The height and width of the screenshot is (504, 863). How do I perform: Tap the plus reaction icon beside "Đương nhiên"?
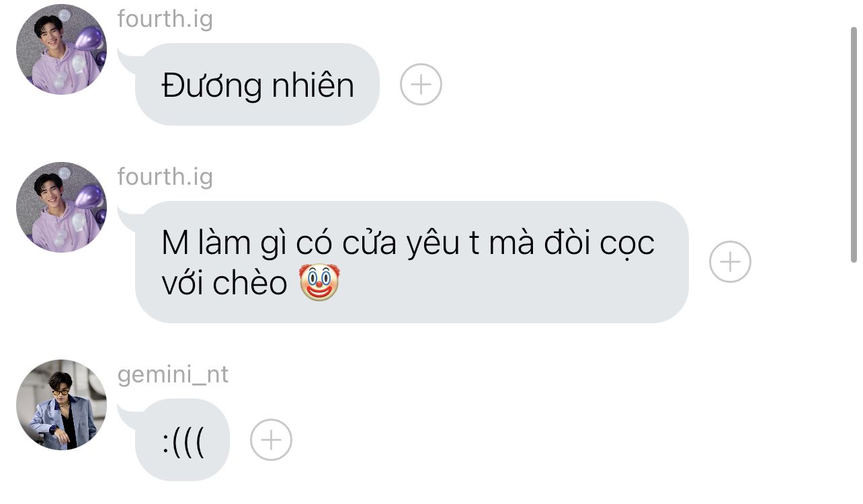point(421,85)
